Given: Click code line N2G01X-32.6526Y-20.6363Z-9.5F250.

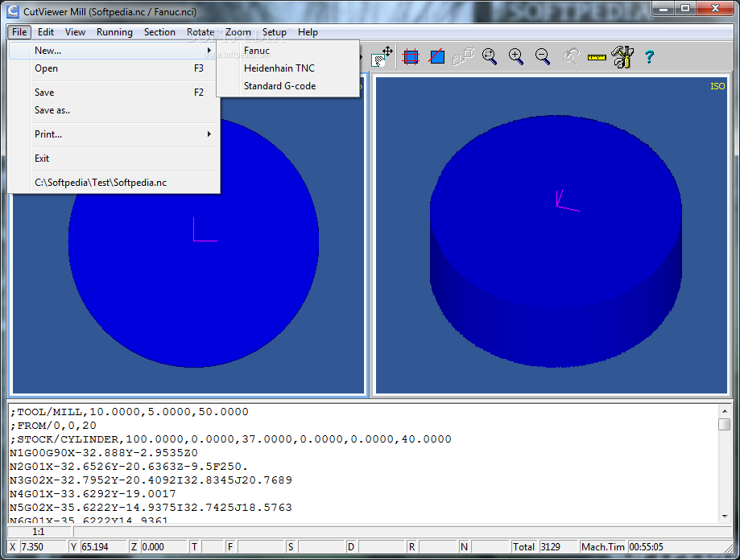Looking at the screenshot, I should [128, 467].
